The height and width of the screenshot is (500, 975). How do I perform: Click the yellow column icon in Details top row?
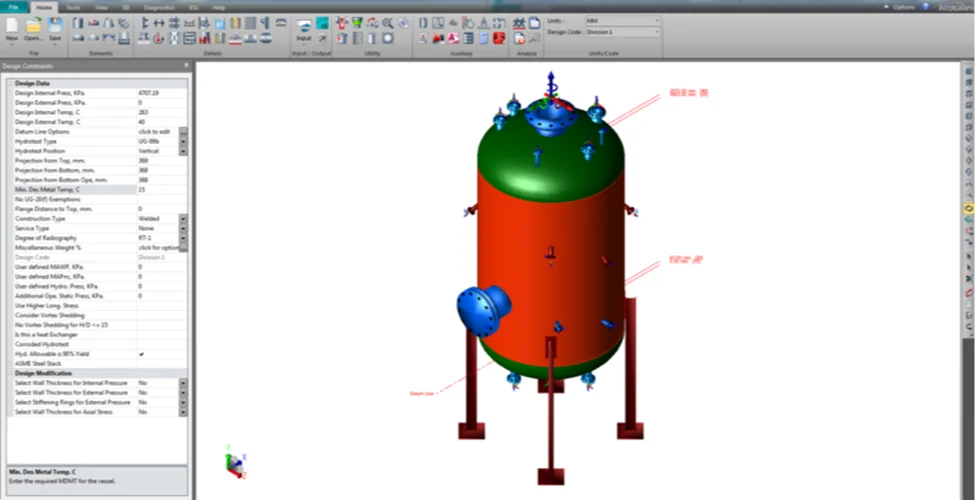(x=236, y=23)
